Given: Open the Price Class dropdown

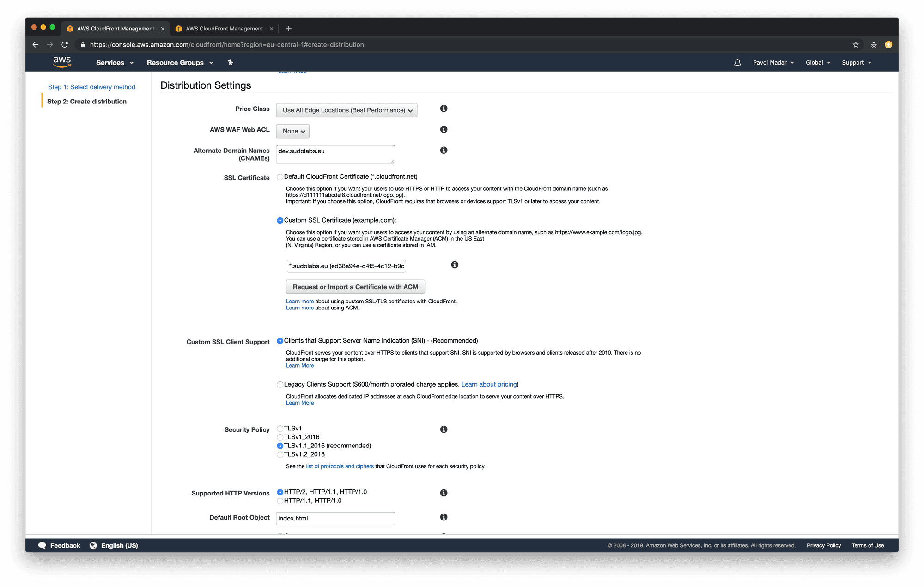Looking at the screenshot, I should (x=346, y=110).
